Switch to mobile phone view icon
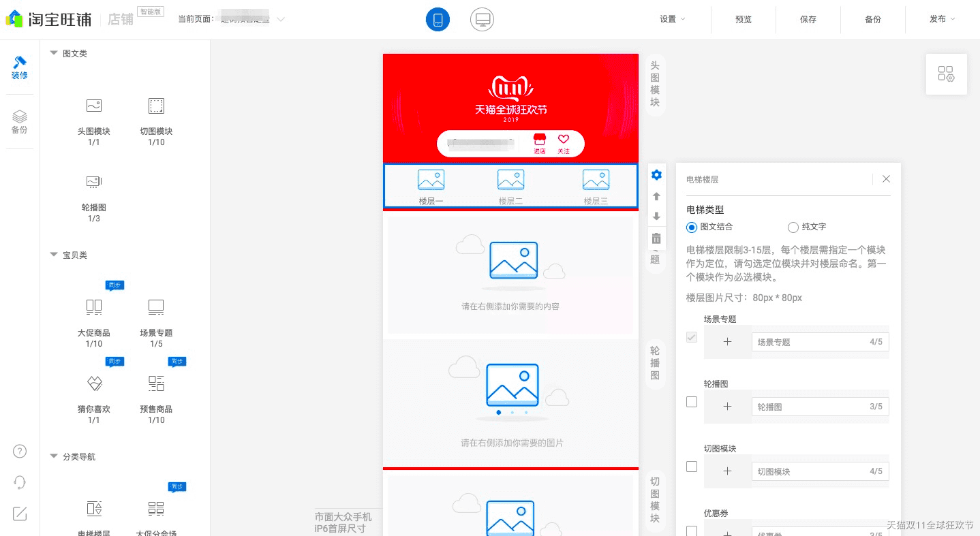The height and width of the screenshot is (536, 980). coord(438,20)
